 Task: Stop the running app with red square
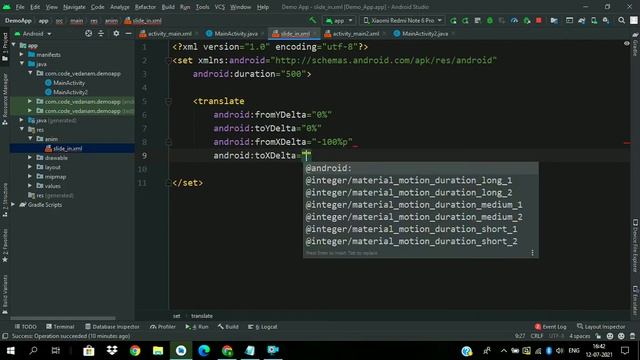[539, 20]
